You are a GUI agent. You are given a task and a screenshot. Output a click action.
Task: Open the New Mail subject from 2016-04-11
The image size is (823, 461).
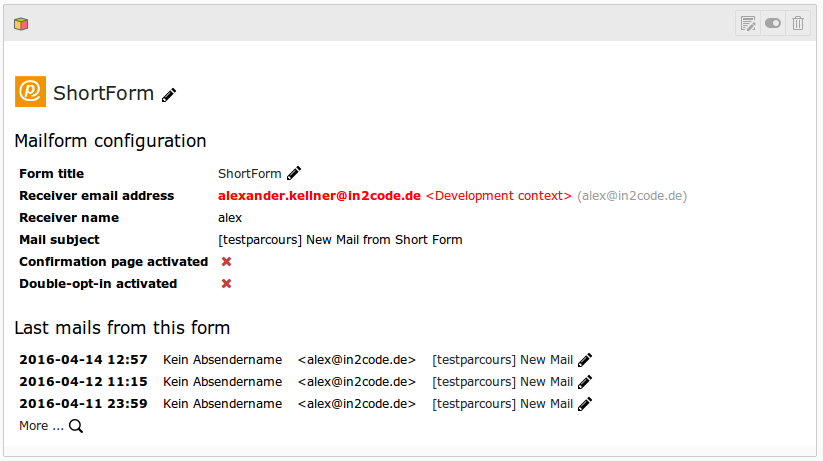pos(502,404)
